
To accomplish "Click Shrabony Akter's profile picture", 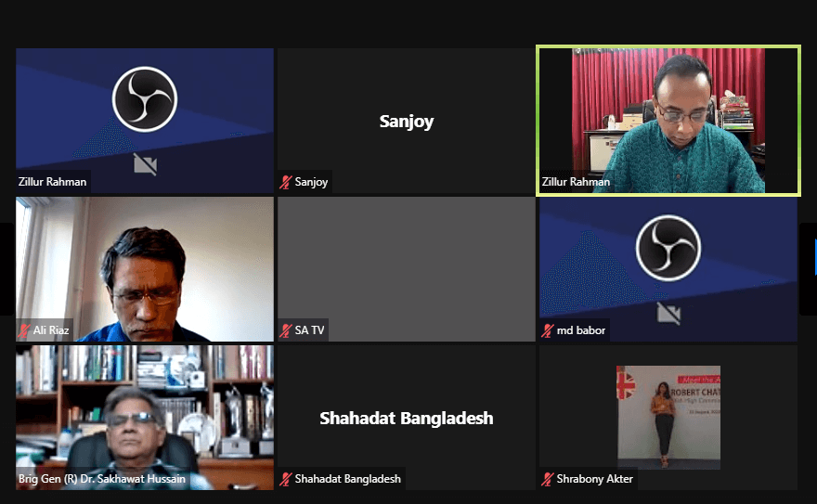I will tap(668, 418).
